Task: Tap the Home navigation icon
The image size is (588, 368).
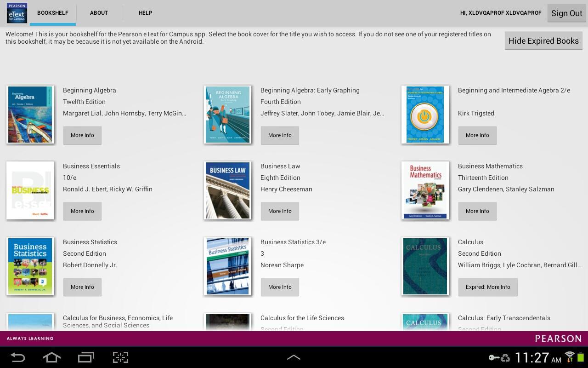Action: [51, 357]
